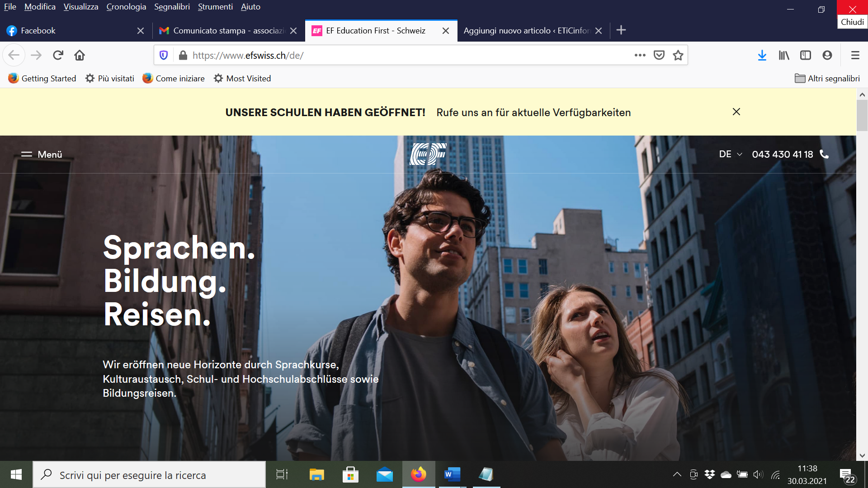Open the Strumenti menu
Viewport: 868px width, 488px height.
point(215,7)
